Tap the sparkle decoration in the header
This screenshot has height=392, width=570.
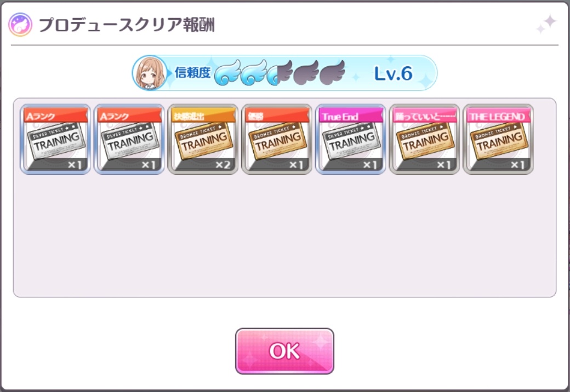(546, 24)
